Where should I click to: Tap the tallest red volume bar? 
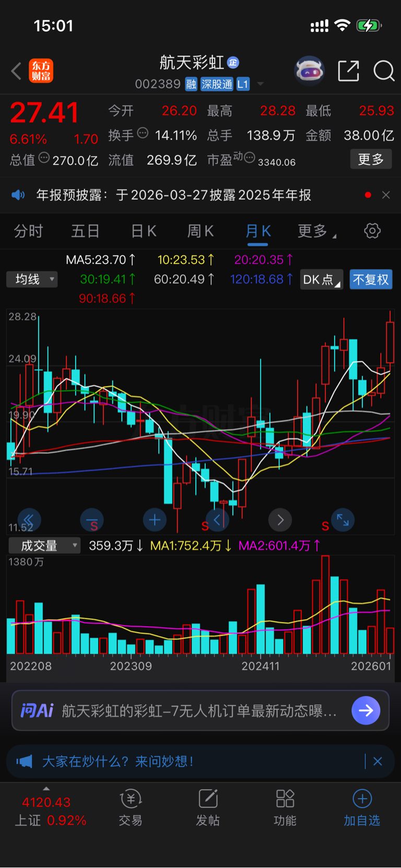pyautogui.click(x=325, y=605)
